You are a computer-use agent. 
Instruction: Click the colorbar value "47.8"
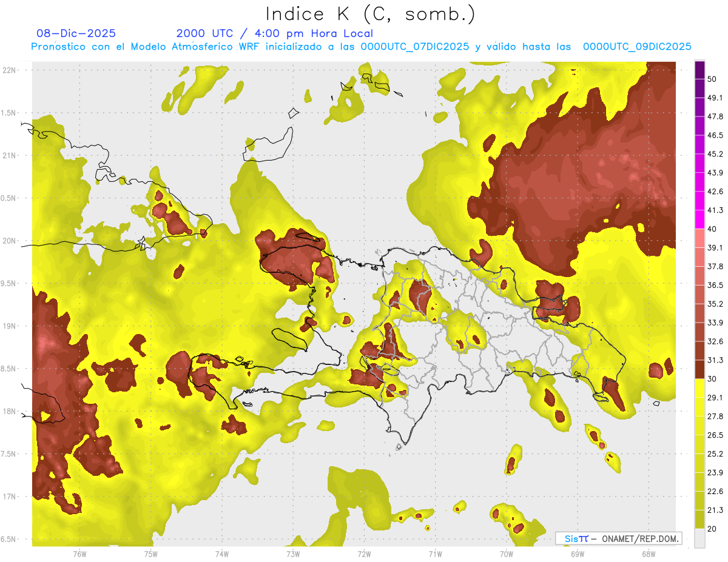coord(715,116)
